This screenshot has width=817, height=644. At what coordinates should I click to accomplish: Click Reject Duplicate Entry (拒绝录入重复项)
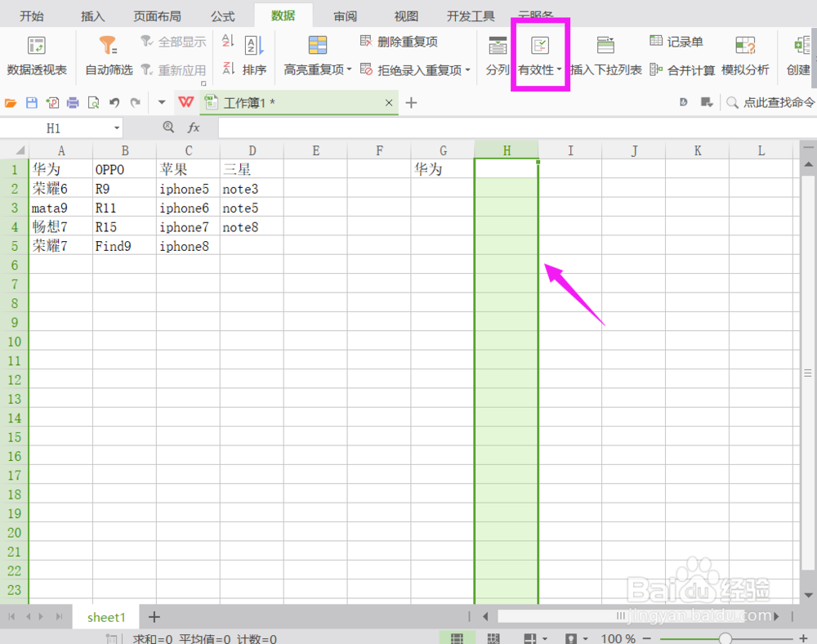point(412,69)
